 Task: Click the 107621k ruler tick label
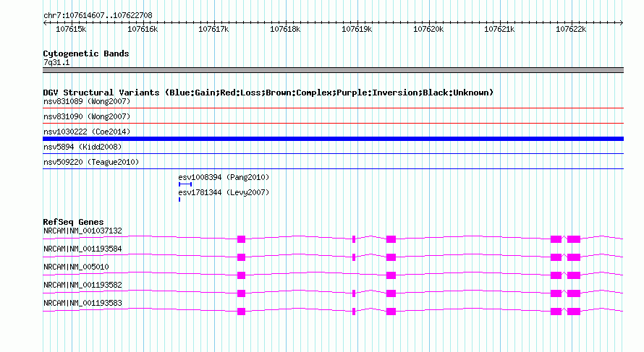(499, 29)
